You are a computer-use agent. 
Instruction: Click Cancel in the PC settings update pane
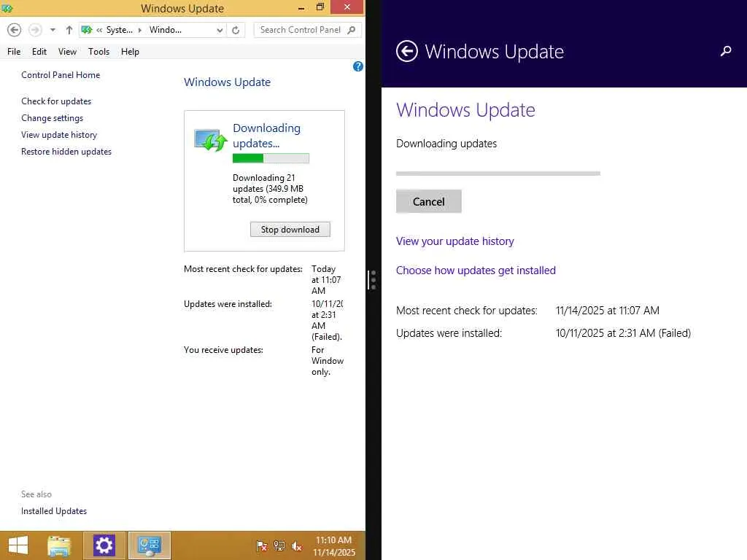click(429, 201)
